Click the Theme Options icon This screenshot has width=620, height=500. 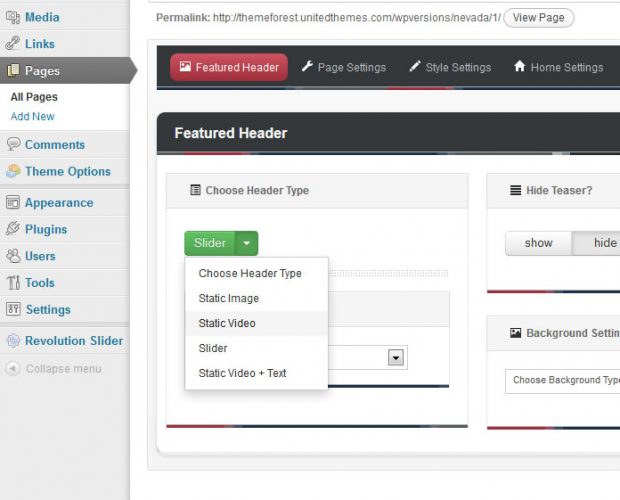12,172
